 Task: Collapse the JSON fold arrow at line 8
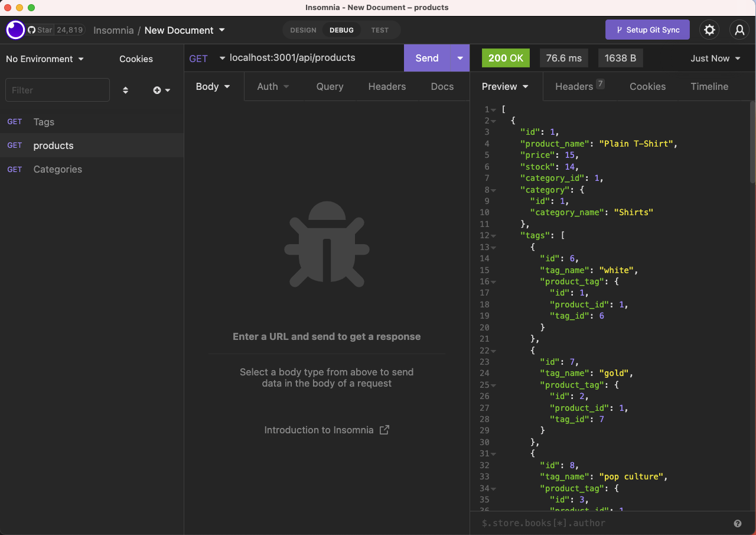click(x=493, y=190)
